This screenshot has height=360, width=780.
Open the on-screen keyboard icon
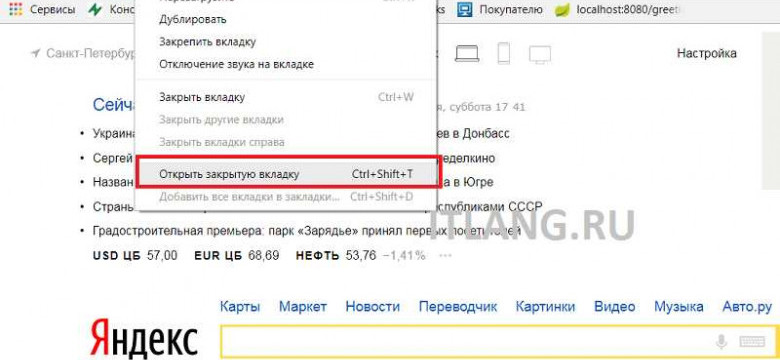pos(752,342)
